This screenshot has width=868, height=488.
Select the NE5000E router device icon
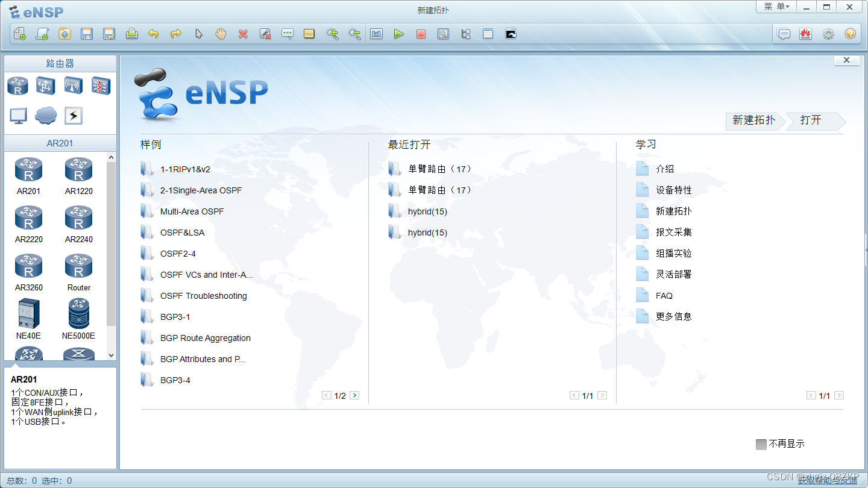[78, 314]
